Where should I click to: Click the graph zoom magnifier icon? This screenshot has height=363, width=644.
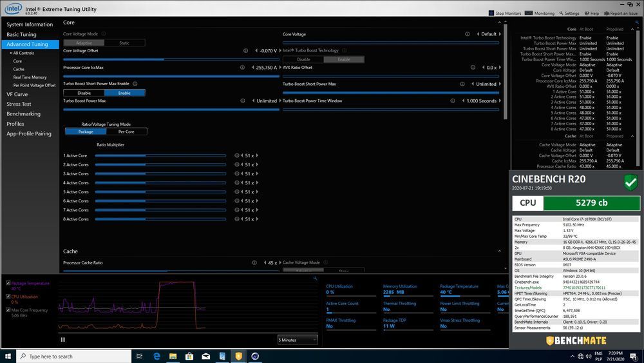tap(315, 279)
